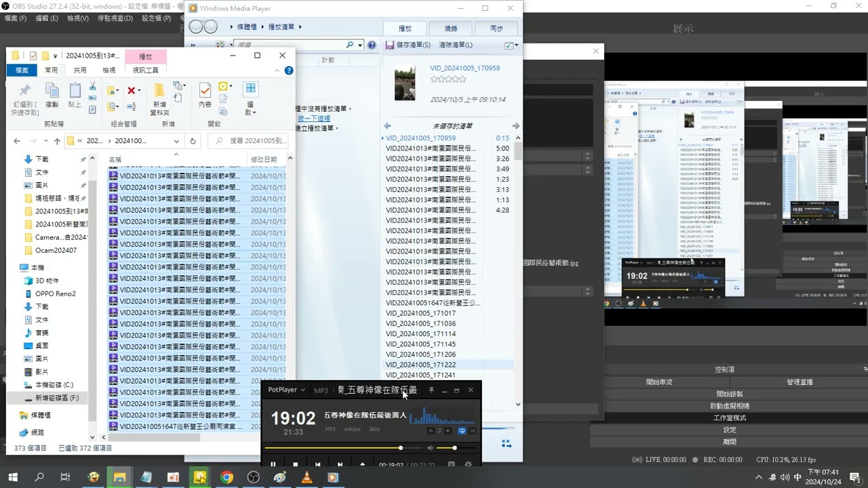
Task: Open PotPlayer settings gear
Action: pyautogui.click(x=468, y=464)
